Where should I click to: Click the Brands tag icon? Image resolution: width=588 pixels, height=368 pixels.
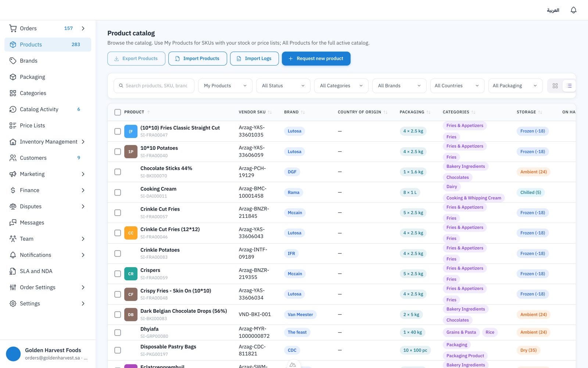tap(13, 61)
